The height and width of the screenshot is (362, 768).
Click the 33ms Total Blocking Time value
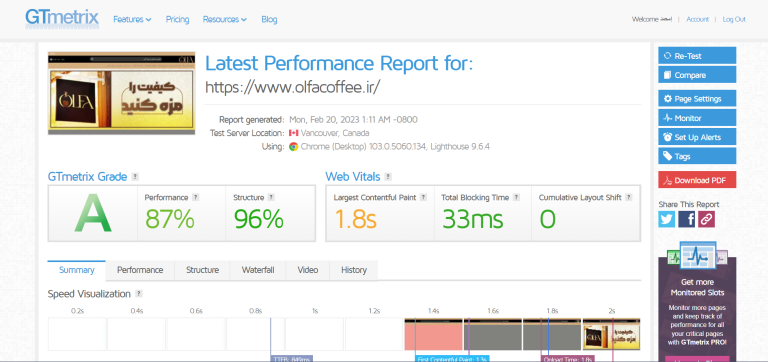pyautogui.click(x=473, y=219)
